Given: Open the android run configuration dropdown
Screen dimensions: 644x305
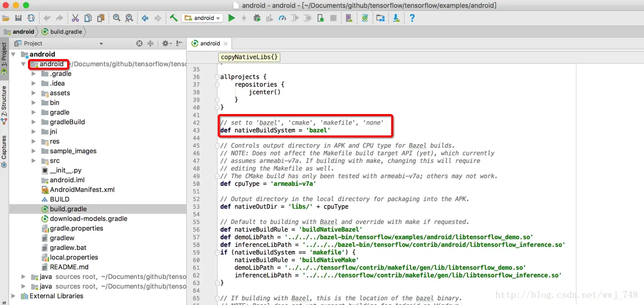Looking at the screenshot, I should (202, 18).
